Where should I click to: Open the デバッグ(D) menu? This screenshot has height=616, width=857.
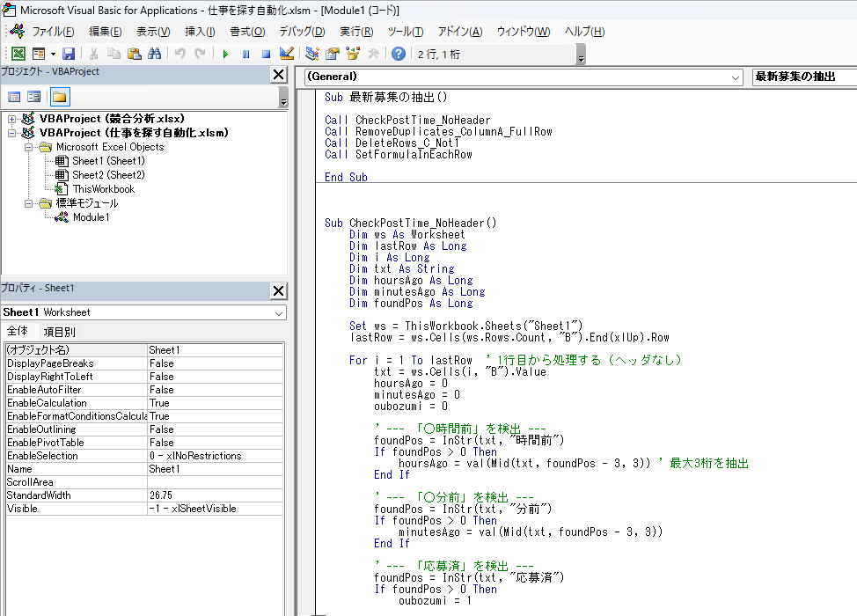coord(303,32)
